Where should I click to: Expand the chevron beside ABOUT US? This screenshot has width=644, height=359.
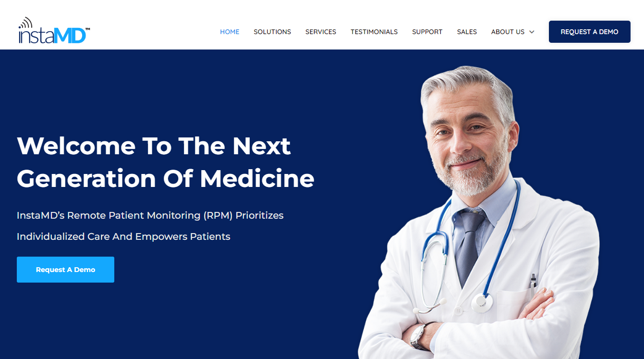532,32
